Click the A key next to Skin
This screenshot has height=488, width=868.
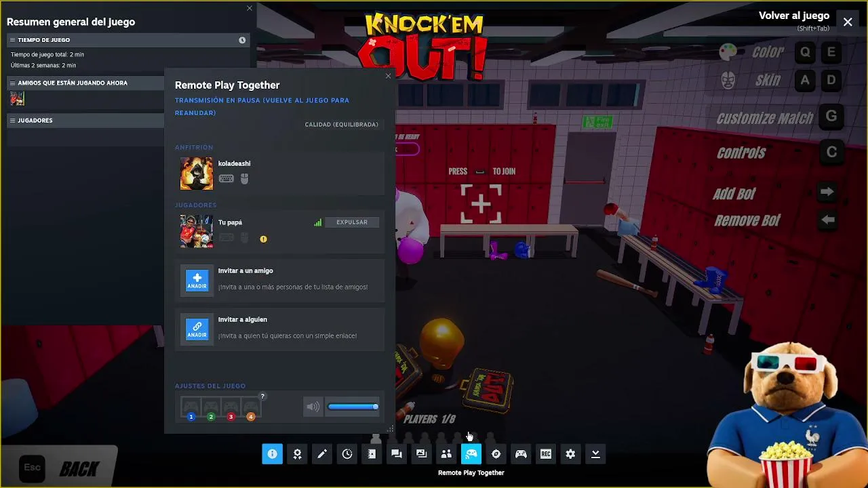[805, 80]
